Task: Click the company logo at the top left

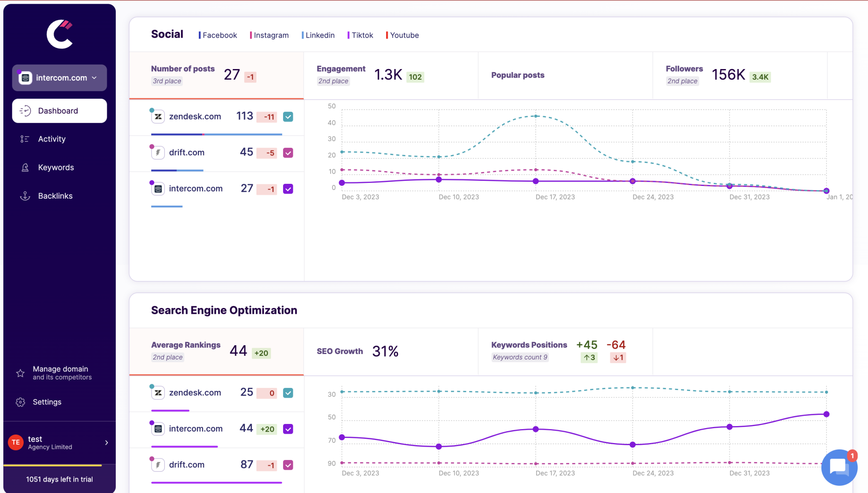Action: (x=59, y=34)
